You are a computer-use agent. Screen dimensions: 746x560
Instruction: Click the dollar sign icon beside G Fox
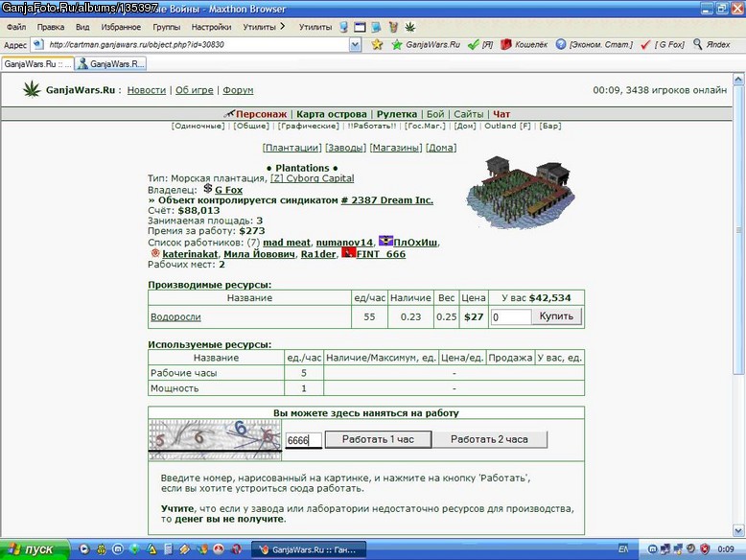point(207,189)
